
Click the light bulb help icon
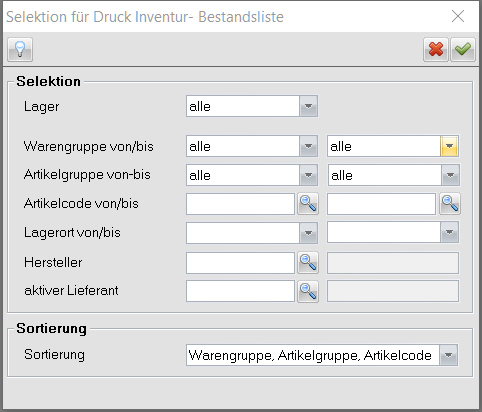(20, 50)
